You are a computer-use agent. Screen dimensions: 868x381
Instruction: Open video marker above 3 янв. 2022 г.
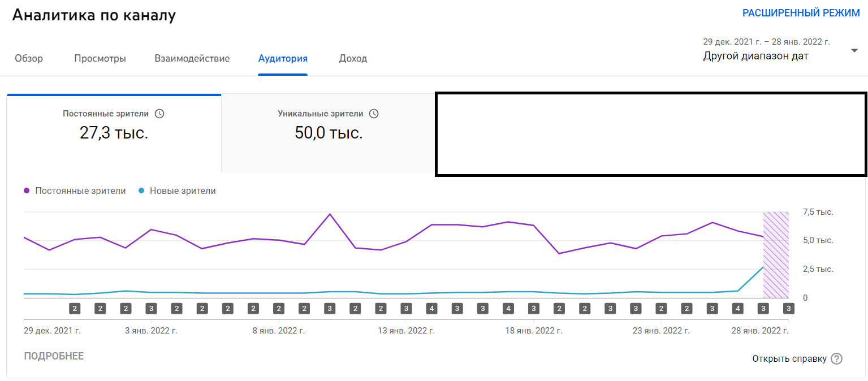click(151, 309)
